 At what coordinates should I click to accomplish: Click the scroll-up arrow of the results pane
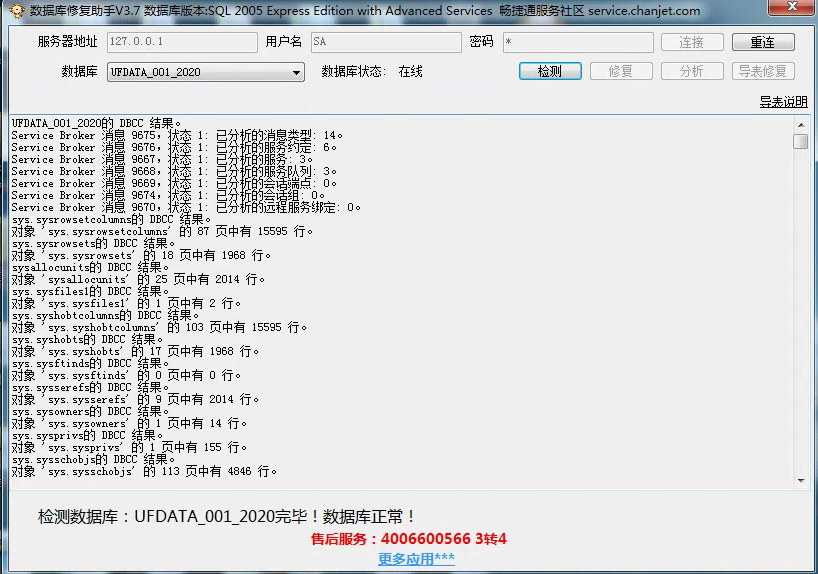[x=801, y=125]
